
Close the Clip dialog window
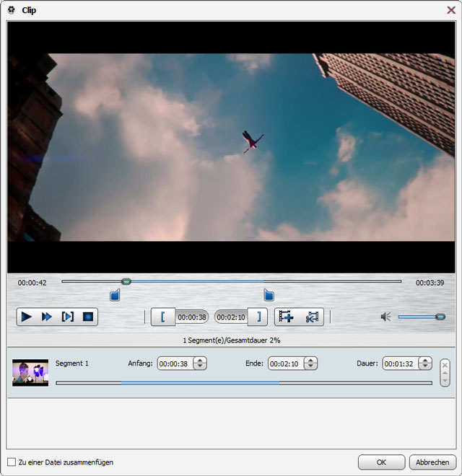pos(451,10)
